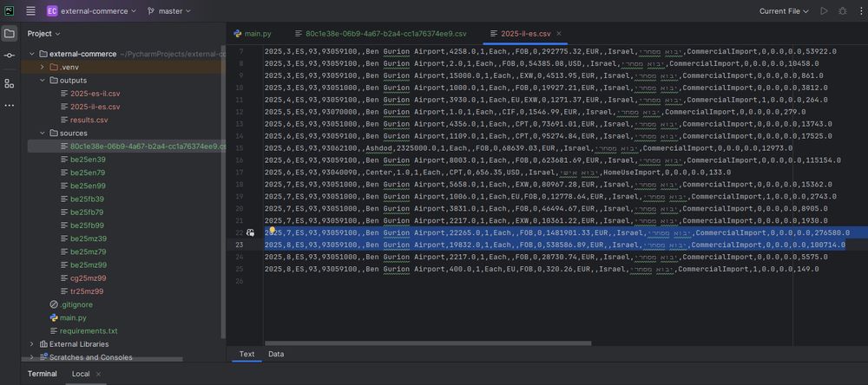Expand Scratches and Consoles node
Viewport: 868px width, 385px height.
tap(31, 357)
